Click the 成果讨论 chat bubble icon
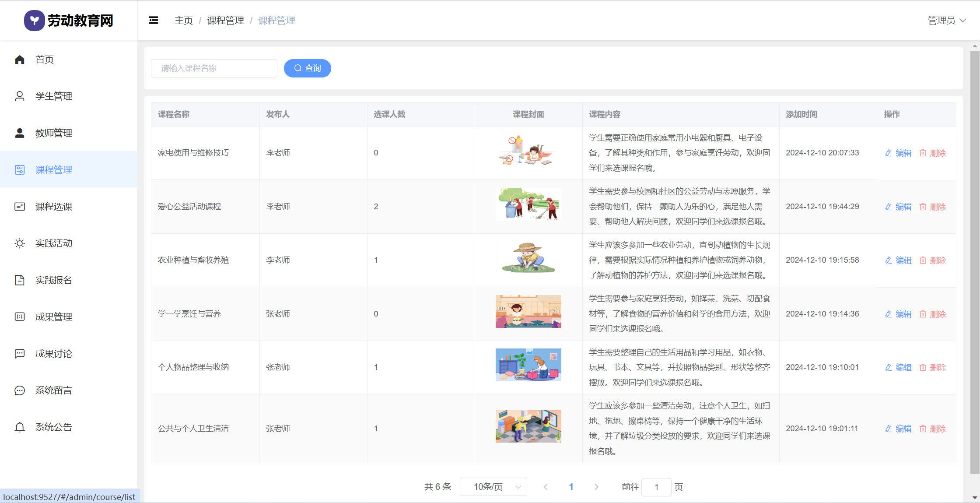 coord(20,354)
